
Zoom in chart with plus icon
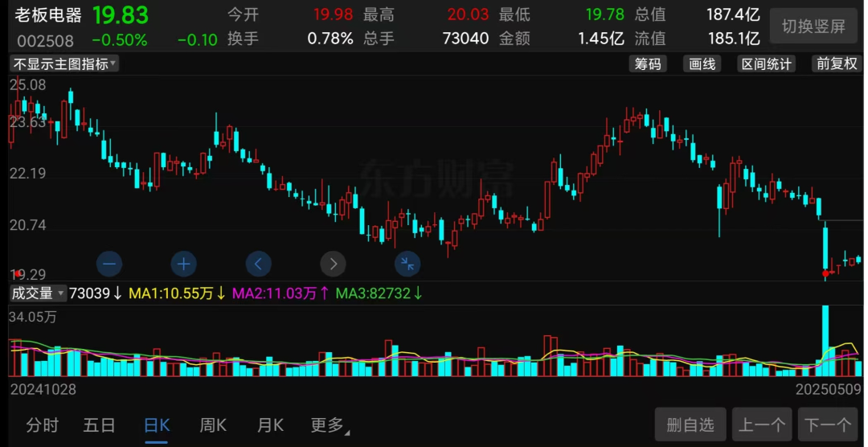pos(184,265)
